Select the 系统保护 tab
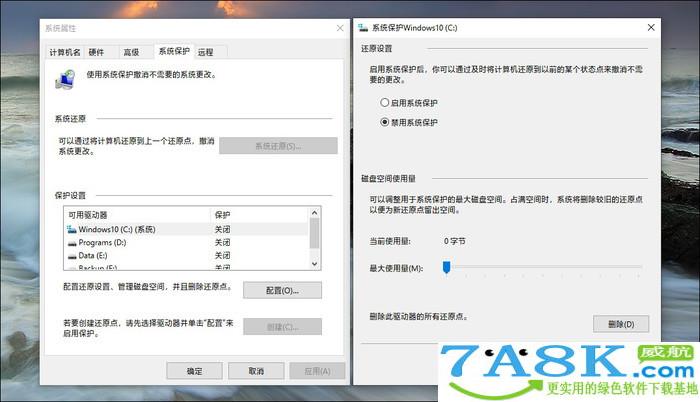The height and width of the screenshot is (402, 700). pyautogui.click(x=174, y=51)
